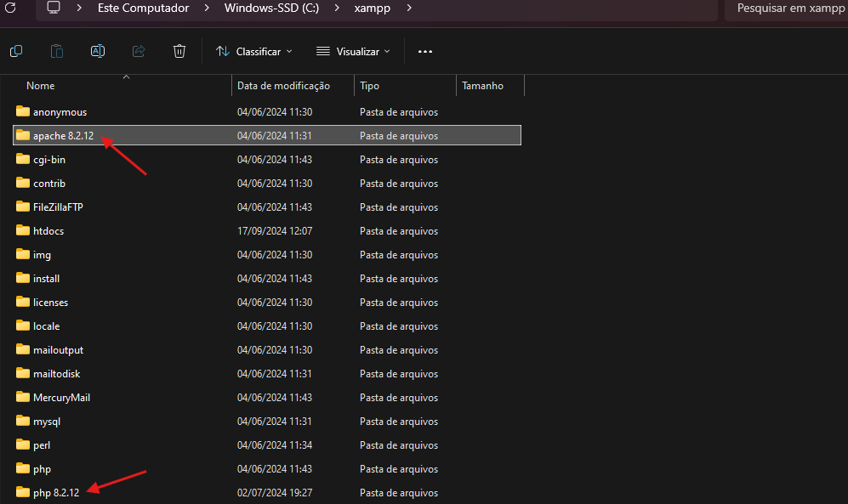Image resolution: width=848 pixels, height=504 pixels.
Task: Navigate to Windows-SSD (C:) breadcrumb
Action: [273, 8]
